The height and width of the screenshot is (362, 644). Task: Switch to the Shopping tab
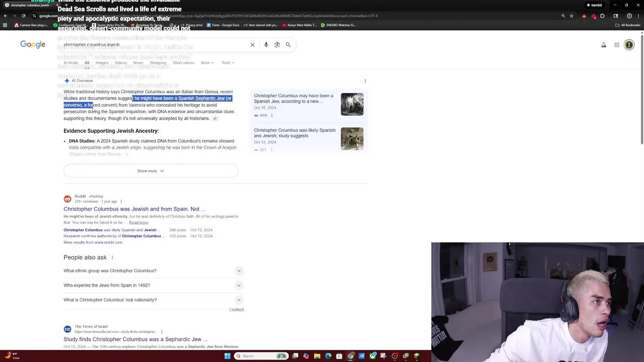pyautogui.click(x=158, y=63)
